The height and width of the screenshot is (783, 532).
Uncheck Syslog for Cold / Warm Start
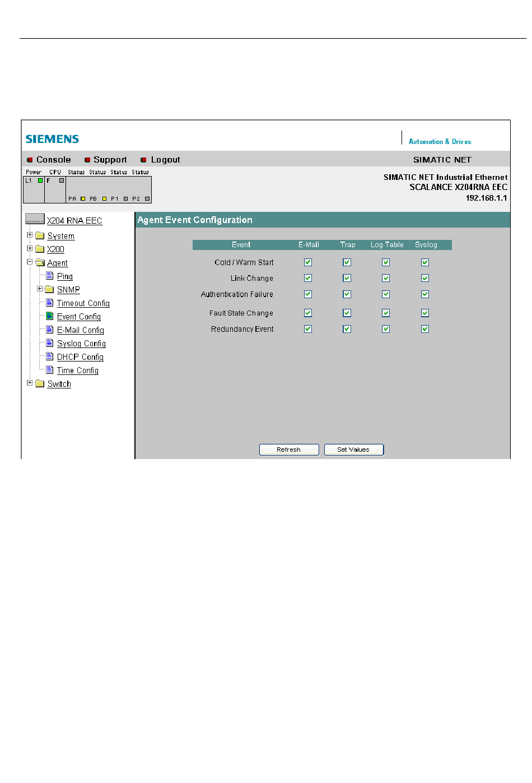pyautogui.click(x=425, y=262)
